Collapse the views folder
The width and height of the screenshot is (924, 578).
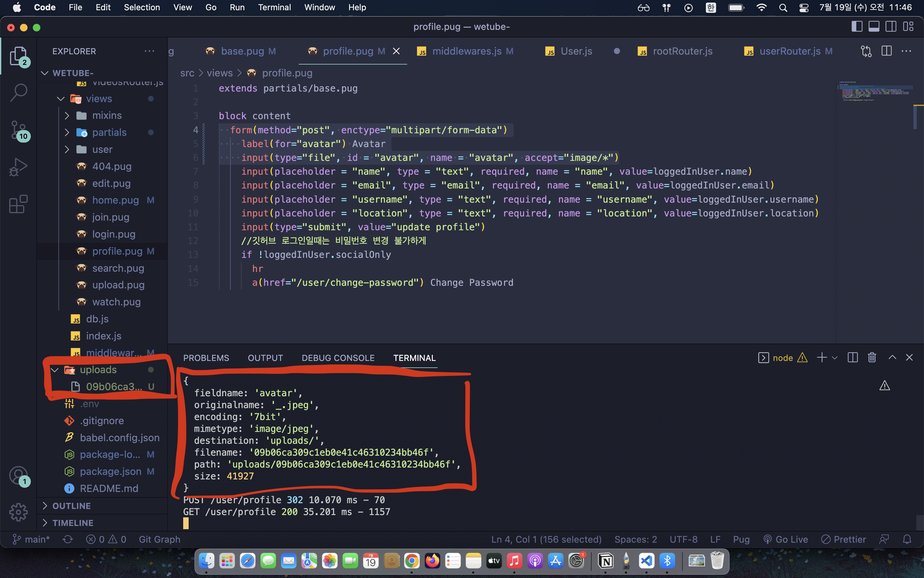tap(61, 99)
